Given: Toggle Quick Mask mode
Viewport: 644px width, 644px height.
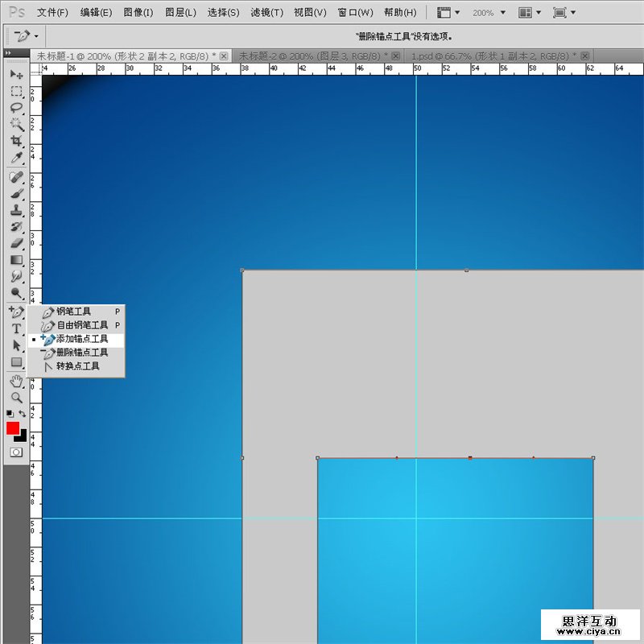Looking at the screenshot, I should click(x=15, y=452).
